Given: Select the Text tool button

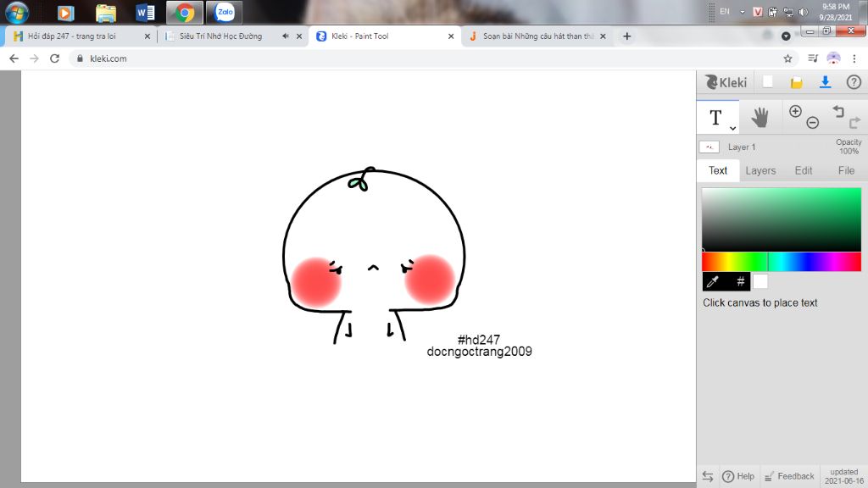Looking at the screenshot, I should pyautogui.click(x=718, y=117).
